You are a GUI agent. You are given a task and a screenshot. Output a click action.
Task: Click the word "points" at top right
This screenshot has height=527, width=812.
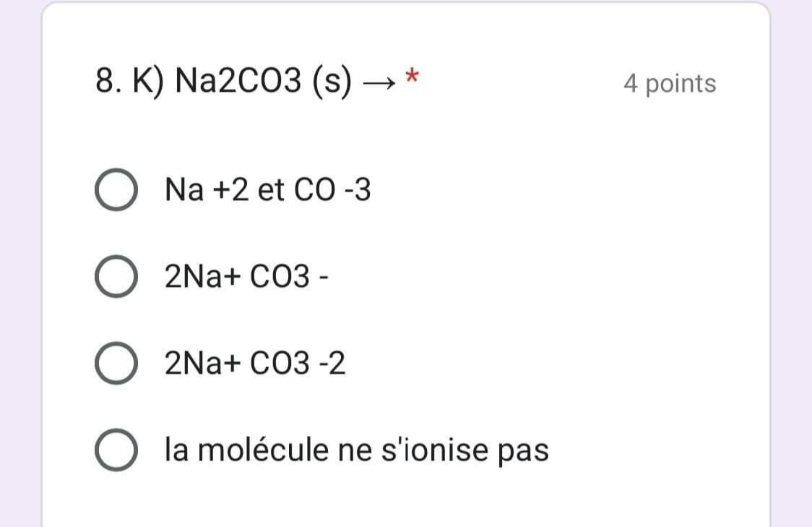click(x=681, y=84)
